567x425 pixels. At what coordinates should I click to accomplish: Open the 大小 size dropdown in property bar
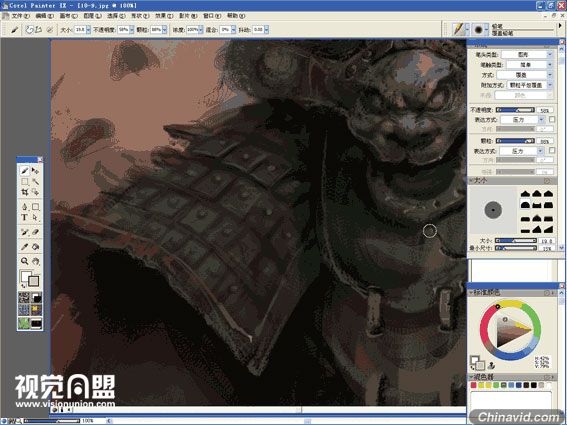88,30
